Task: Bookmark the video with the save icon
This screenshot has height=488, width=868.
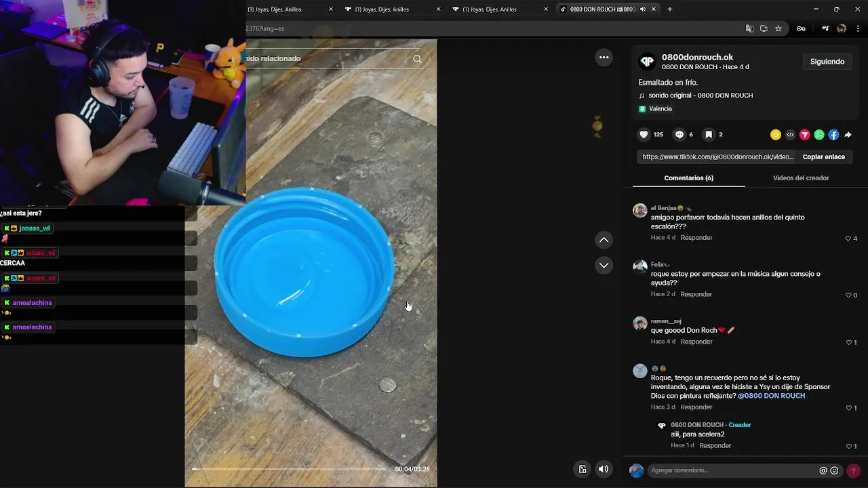Action: [x=709, y=135]
